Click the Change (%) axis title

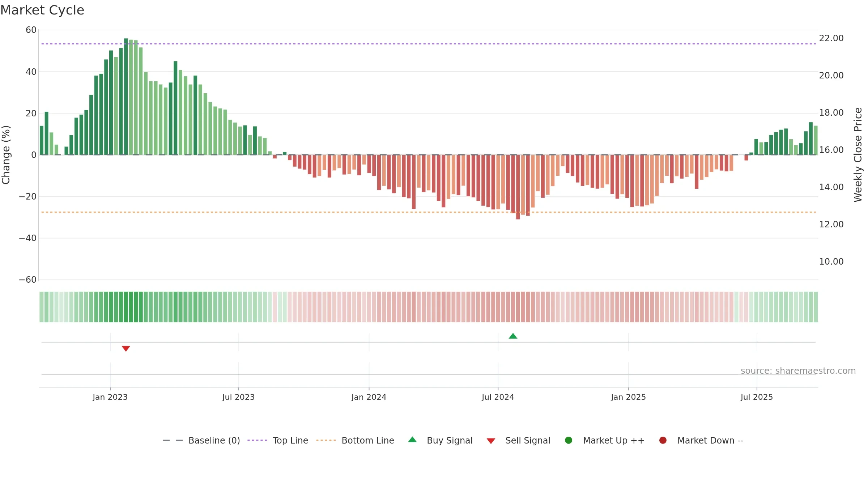[x=6, y=155]
